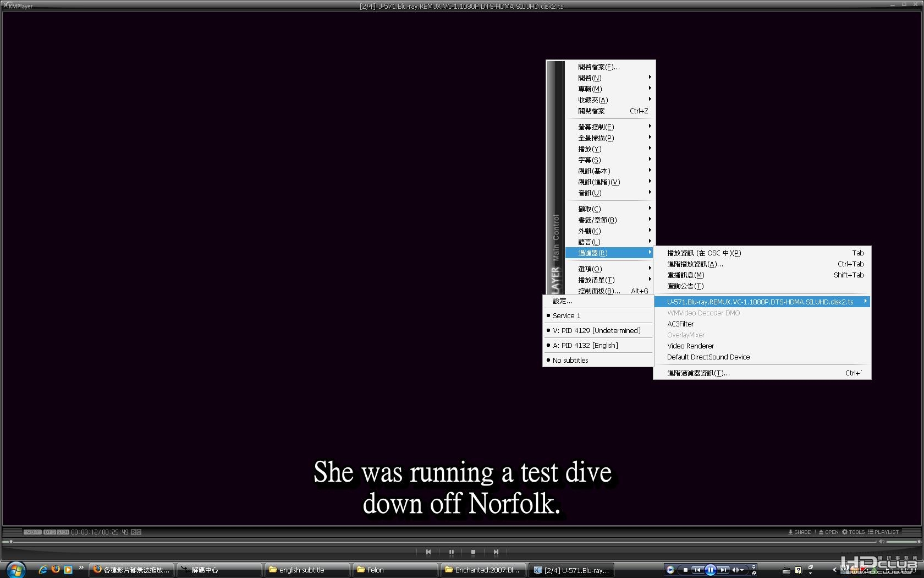Viewport: 924px width, 578px height.
Task: Click the elapsed time display
Action: (x=84, y=532)
